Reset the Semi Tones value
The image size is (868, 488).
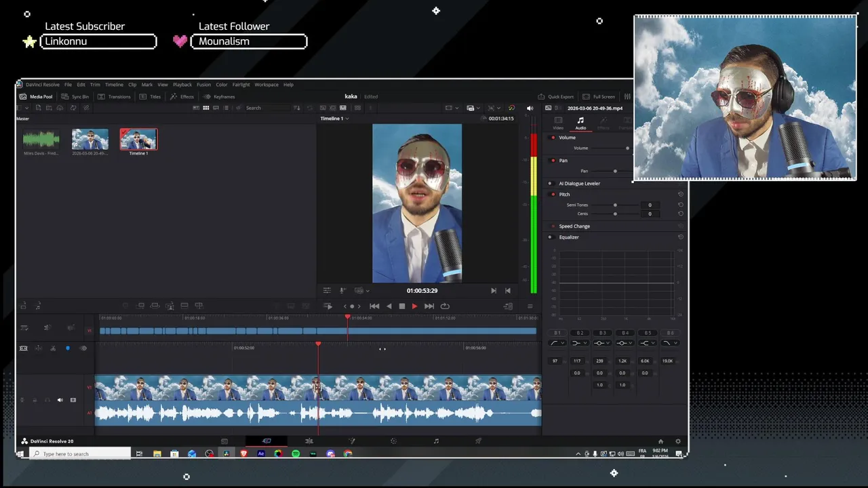point(681,205)
